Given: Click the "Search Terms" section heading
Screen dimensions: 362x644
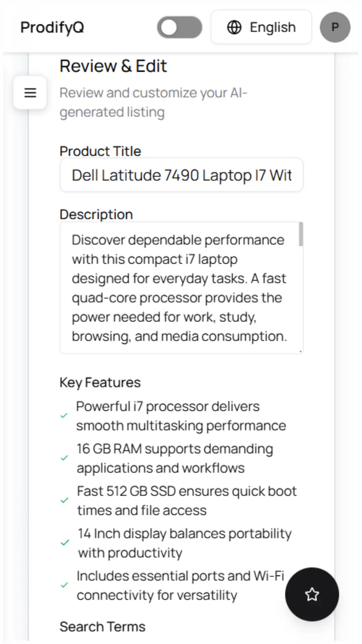Looking at the screenshot, I should click(x=103, y=627).
